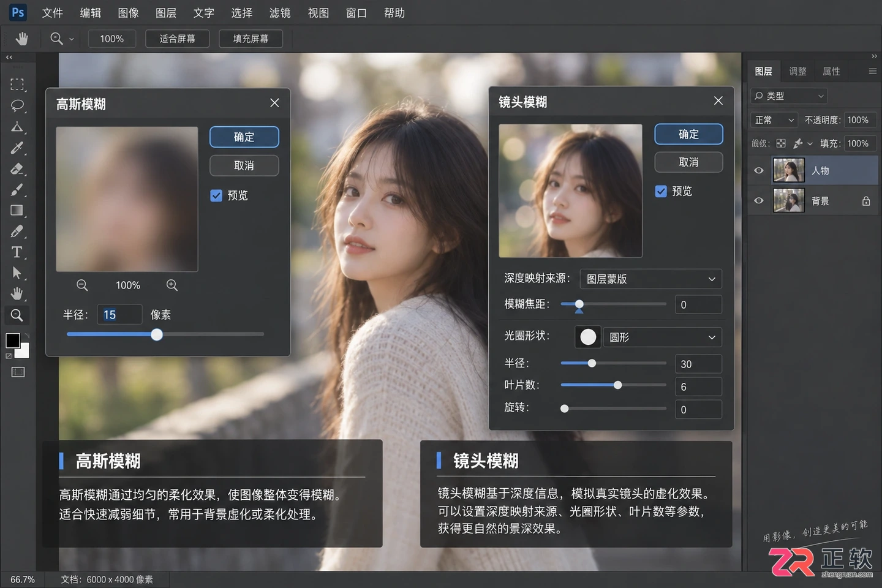Zoom in on Gaussian blur preview

click(172, 285)
